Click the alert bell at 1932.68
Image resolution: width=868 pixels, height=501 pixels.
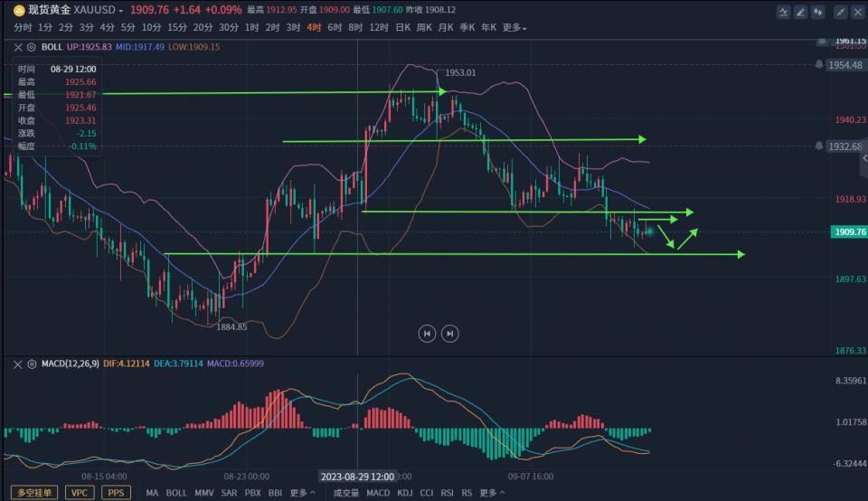click(819, 147)
